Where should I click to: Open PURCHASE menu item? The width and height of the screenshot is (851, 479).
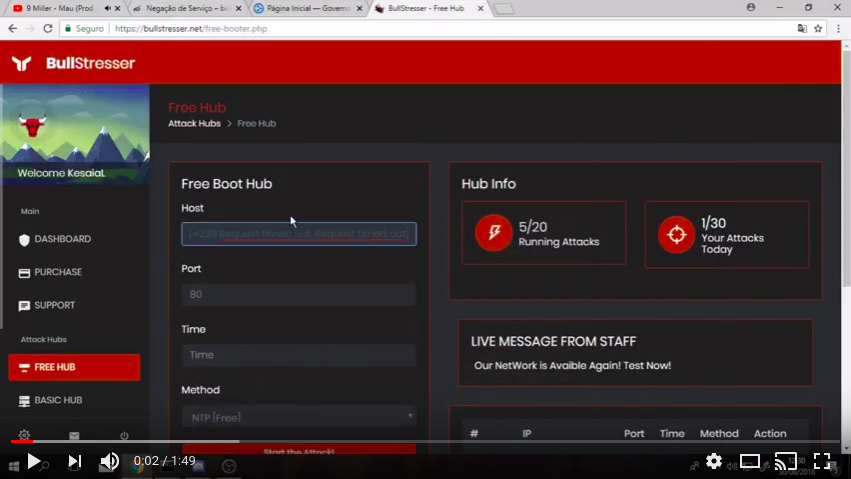point(58,272)
